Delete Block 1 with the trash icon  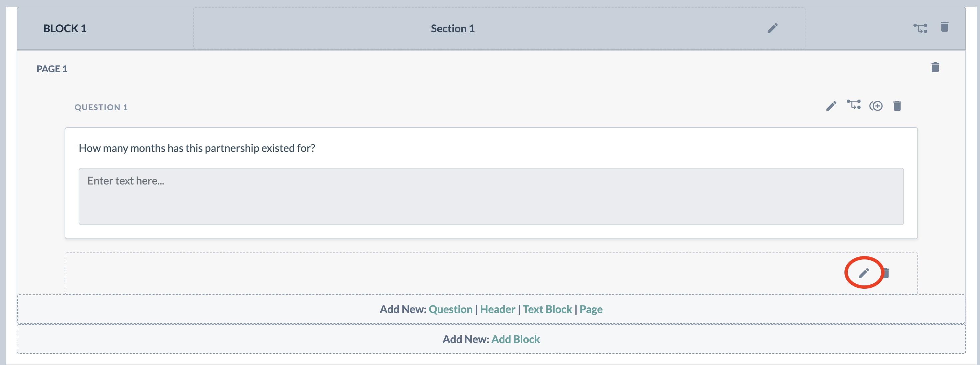pyautogui.click(x=945, y=27)
